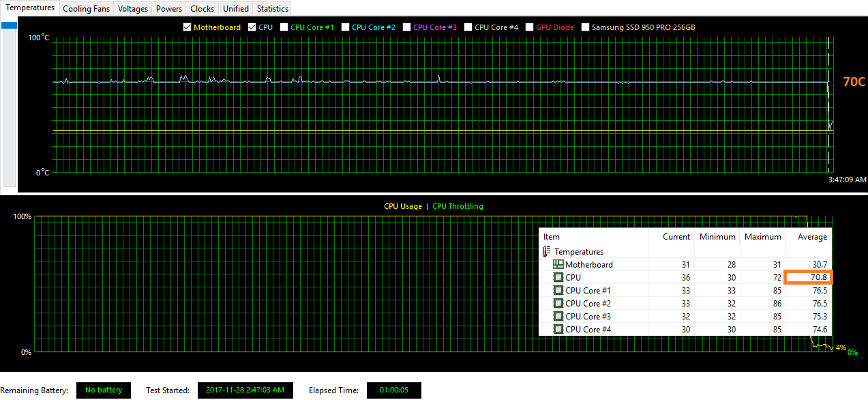This screenshot has width=868, height=400.
Task: Click the CPU Core #4 chip icon
Action: coord(558,330)
